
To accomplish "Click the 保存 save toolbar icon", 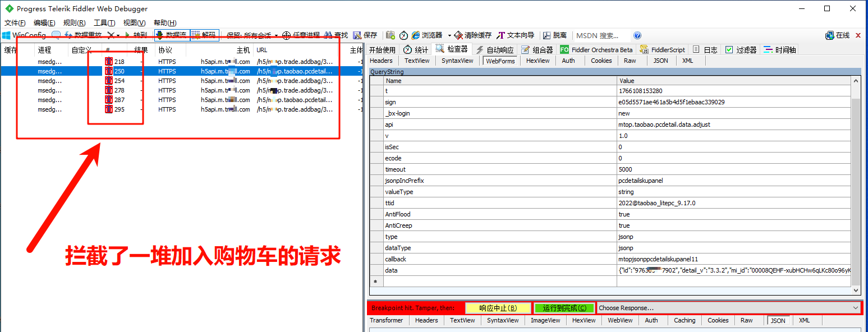I will [x=365, y=35].
